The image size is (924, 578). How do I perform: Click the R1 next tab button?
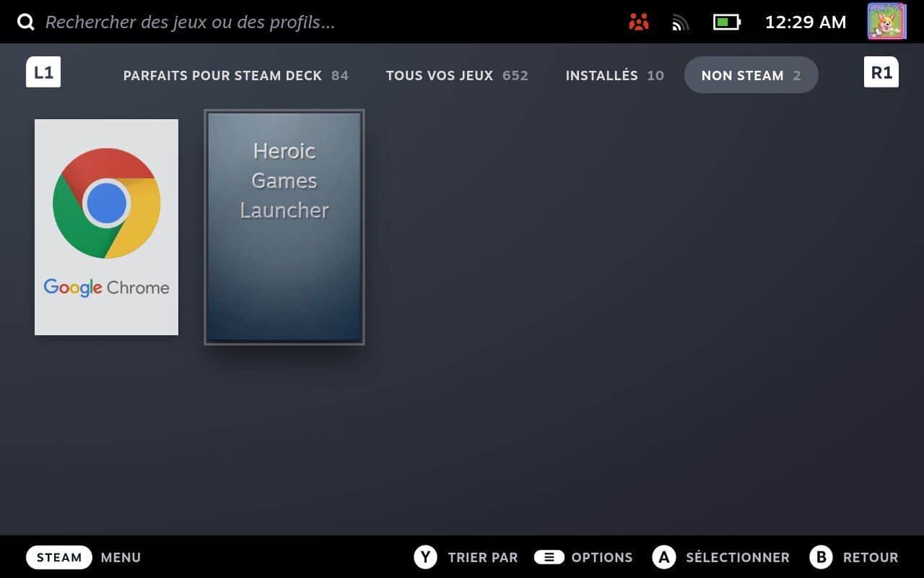pos(881,72)
